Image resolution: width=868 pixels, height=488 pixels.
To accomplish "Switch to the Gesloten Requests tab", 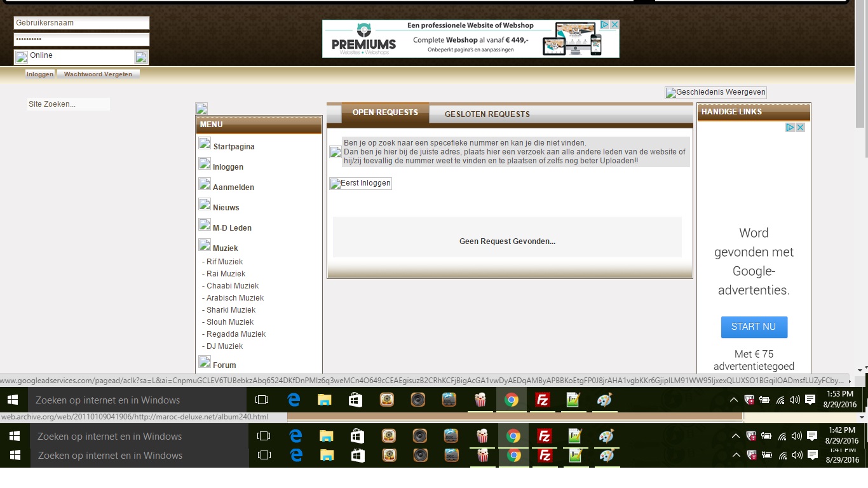I will tap(487, 114).
